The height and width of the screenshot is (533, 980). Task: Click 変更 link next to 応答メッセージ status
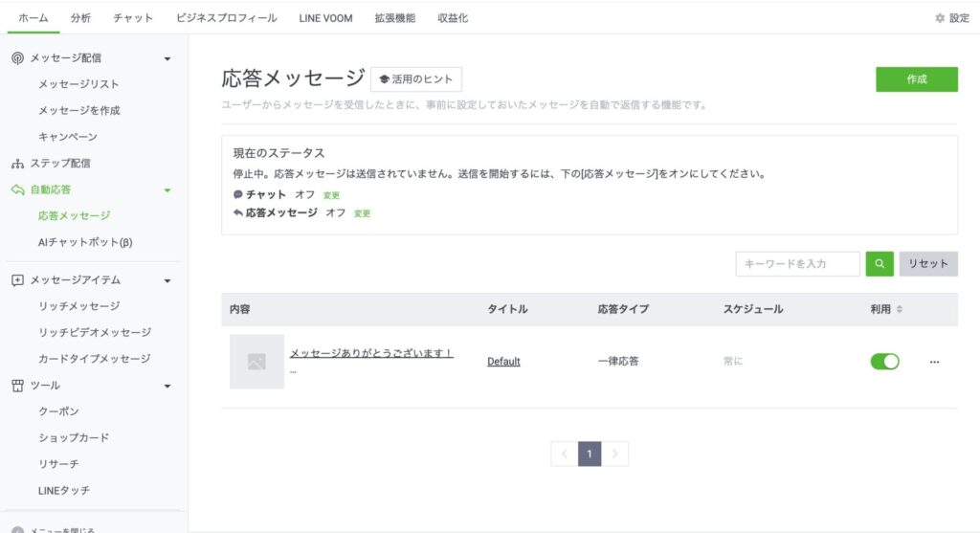[x=363, y=213]
